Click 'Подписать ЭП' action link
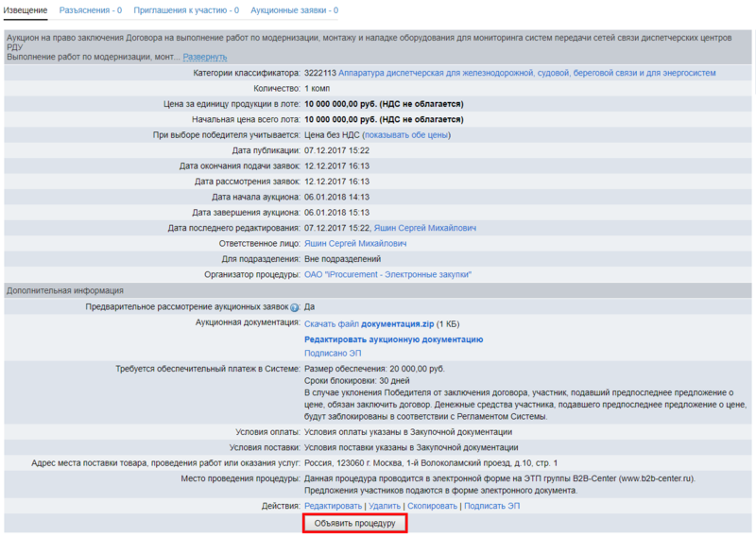Screen dimensions: 756x538 [x=492, y=507]
